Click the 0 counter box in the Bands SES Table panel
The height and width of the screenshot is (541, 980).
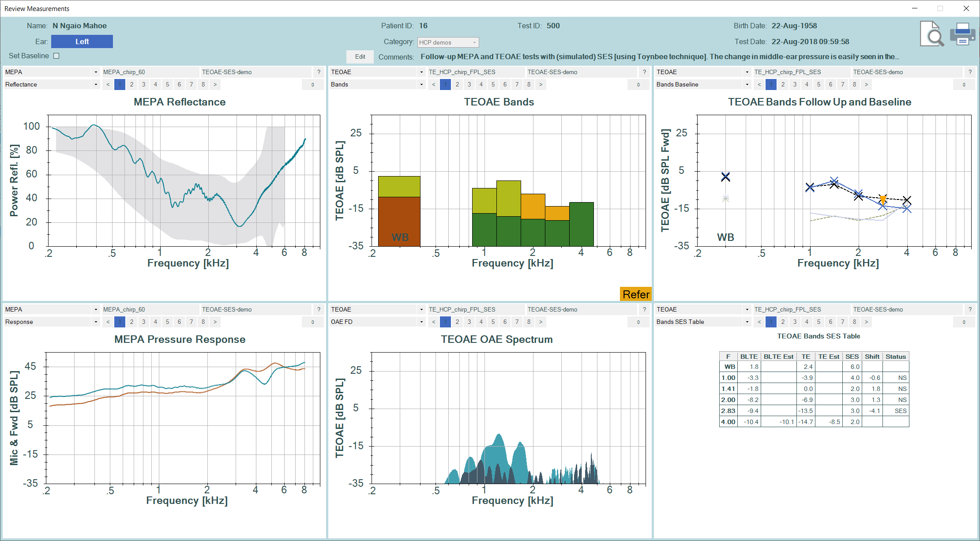pyautogui.click(x=964, y=322)
